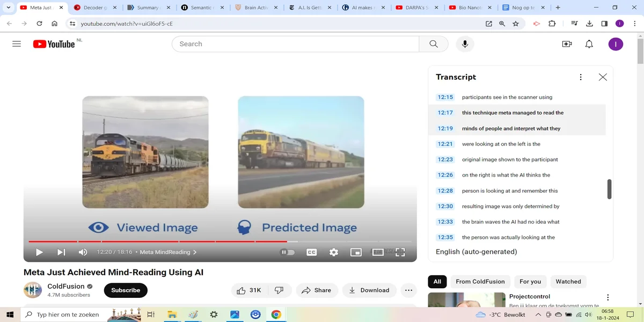Image resolution: width=644 pixels, height=322 pixels.
Task: Select the For you chip
Action: 530,282
